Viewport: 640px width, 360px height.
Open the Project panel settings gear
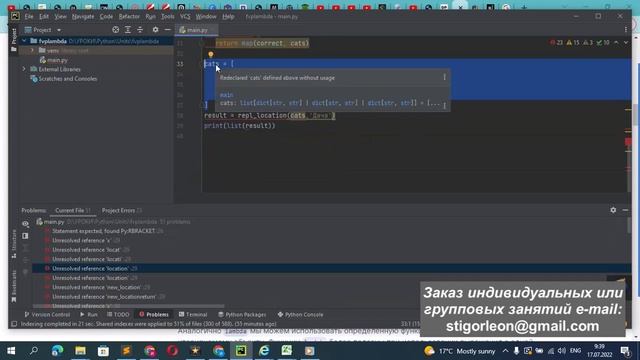[155, 30]
